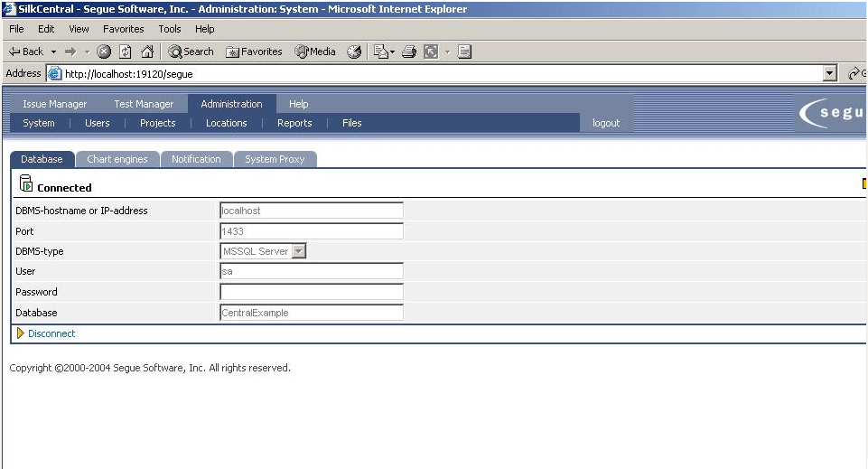This screenshot has height=469, width=868.
Task: Switch to System Proxy tab
Action: point(275,159)
